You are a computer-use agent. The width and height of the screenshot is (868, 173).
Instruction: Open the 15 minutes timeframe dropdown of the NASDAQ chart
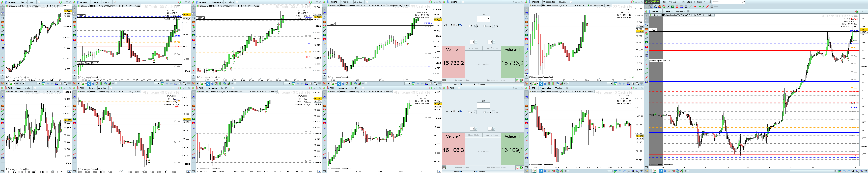[216, 2]
